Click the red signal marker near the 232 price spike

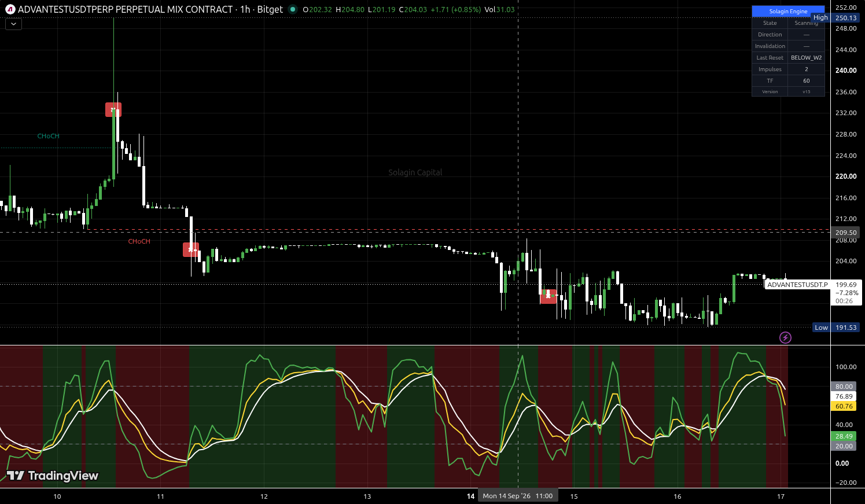[x=113, y=109]
